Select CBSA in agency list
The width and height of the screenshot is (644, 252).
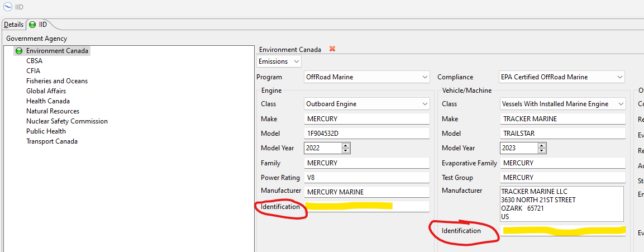[x=34, y=61]
